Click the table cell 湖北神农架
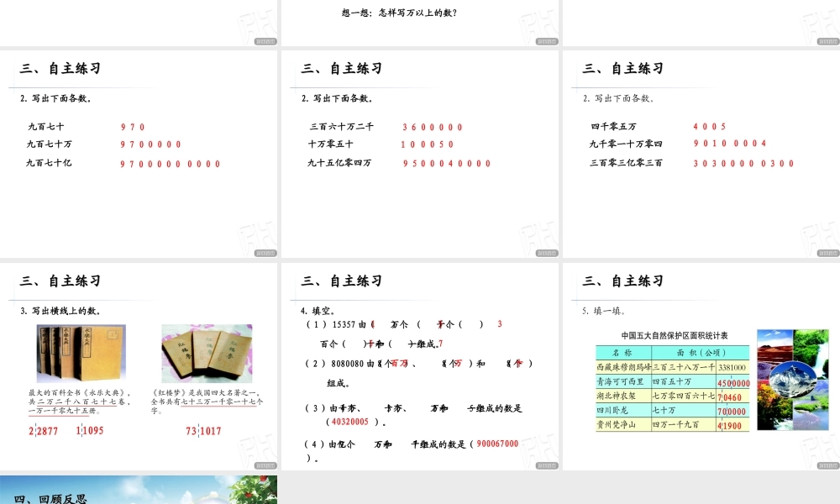This screenshot has height=504, width=840. coord(623,396)
